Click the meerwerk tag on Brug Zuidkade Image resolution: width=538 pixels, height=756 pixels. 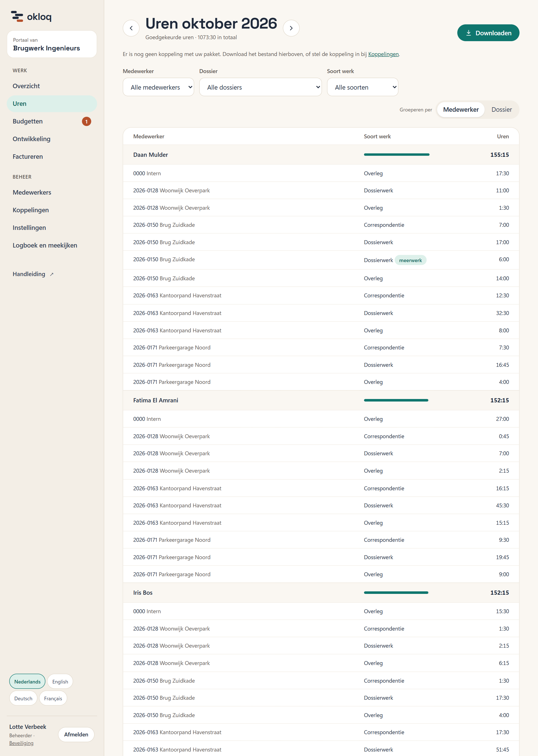pos(410,260)
